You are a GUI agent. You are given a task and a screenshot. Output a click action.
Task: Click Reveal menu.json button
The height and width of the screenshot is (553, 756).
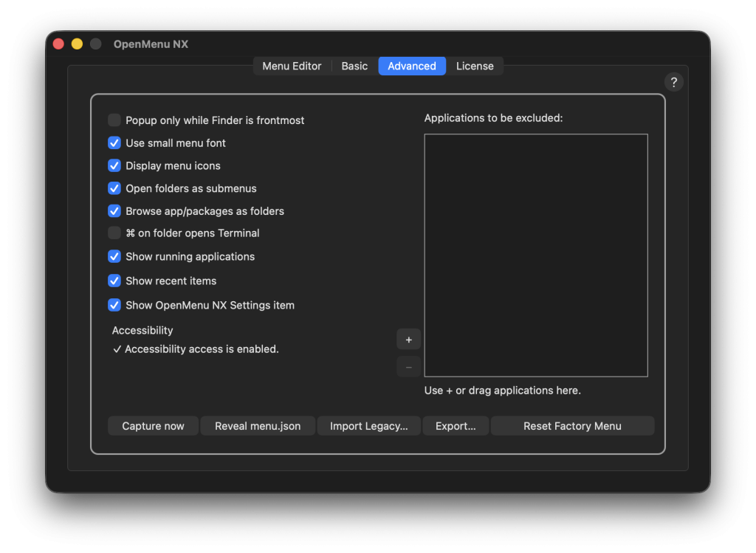point(258,426)
